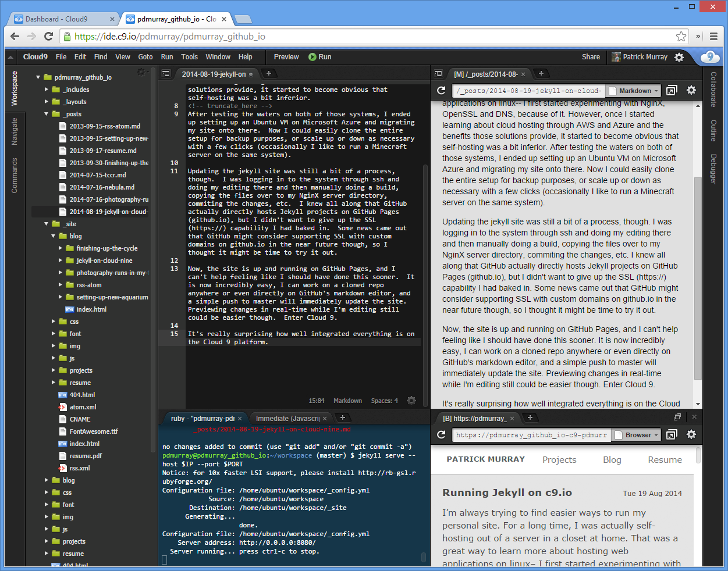
Task: Toggle the Workspace side panel
Action: (x=15, y=88)
